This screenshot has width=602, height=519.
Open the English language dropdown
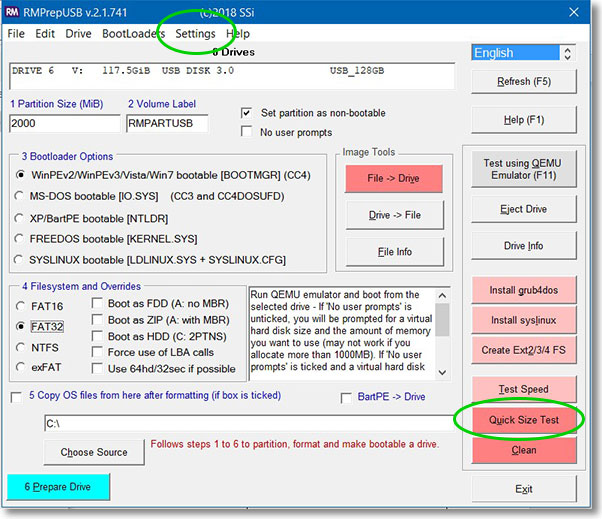[524, 53]
